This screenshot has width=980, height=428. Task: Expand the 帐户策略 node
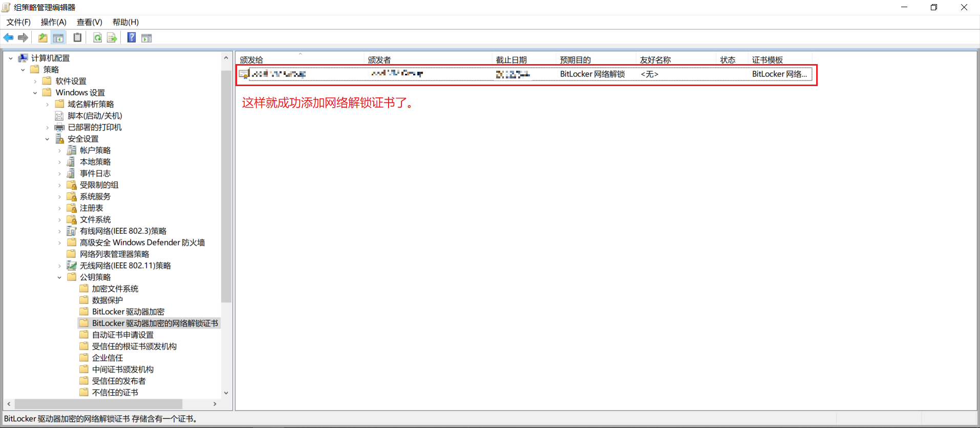pos(60,151)
